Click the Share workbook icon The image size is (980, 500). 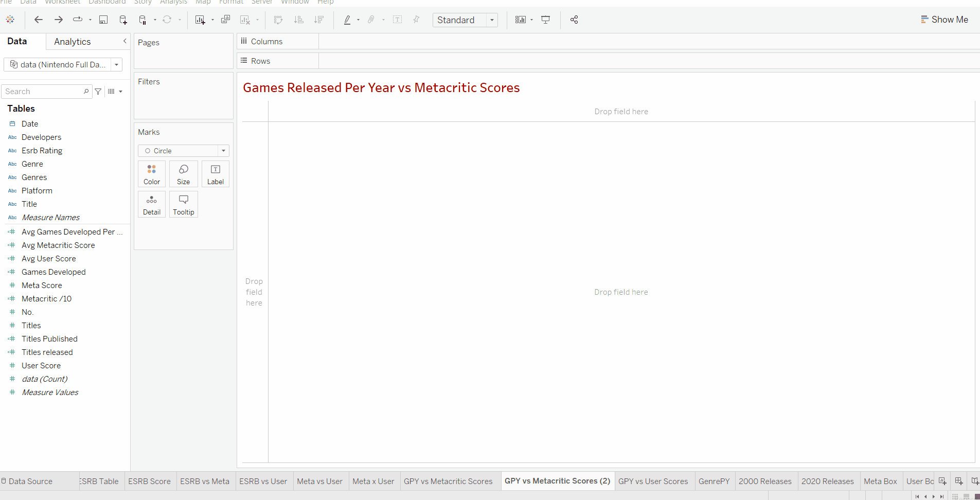[574, 20]
